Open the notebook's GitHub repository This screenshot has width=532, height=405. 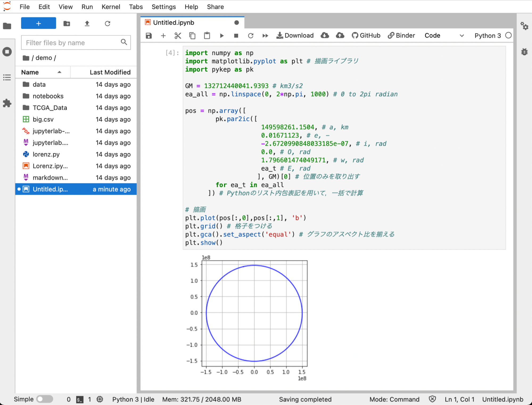(x=366, y=35)
